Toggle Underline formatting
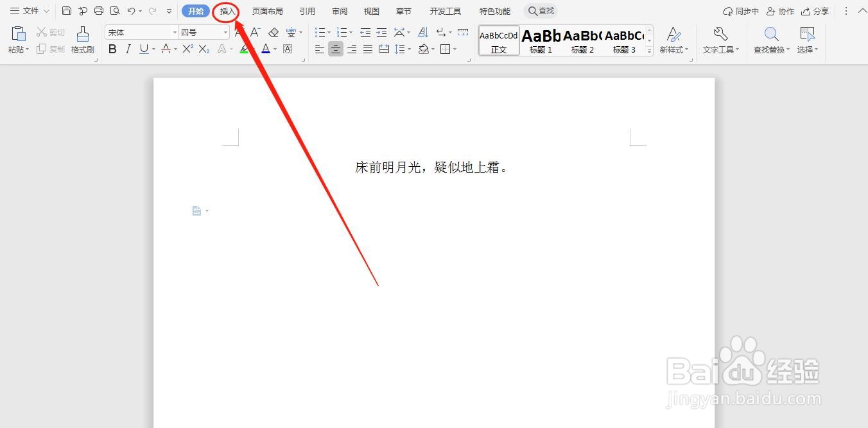Image resolution: width=868 pixels, height=428 pixels. [x=143, y=49]
